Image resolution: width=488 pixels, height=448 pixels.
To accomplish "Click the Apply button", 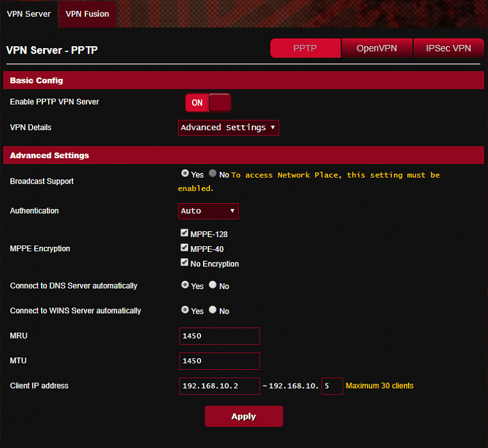I will 244,416.
